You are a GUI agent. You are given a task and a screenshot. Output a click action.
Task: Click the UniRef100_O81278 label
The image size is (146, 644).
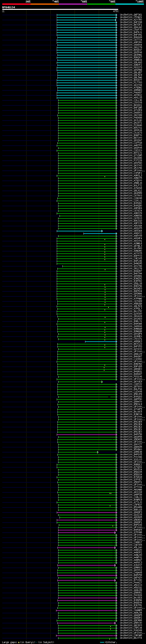click(x=131, y=268)
